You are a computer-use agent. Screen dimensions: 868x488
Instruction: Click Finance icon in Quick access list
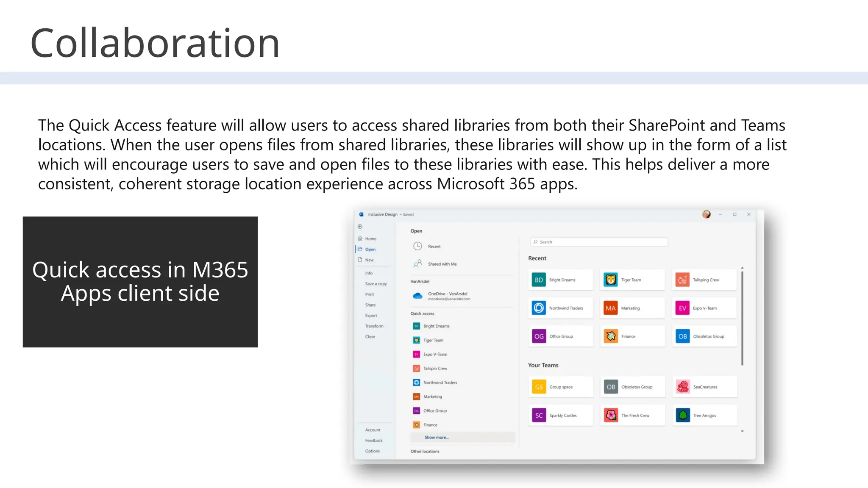pos(416,425)
